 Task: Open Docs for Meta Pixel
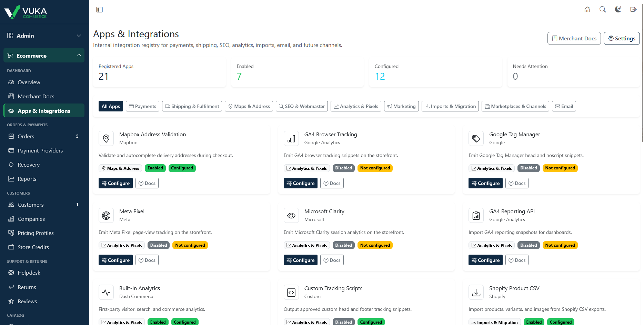point(147,260)
